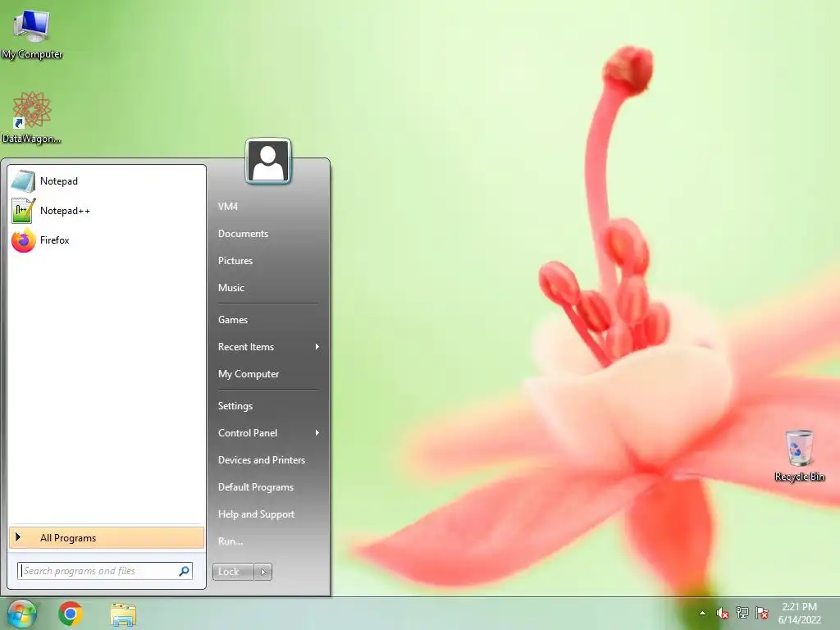The width and height of the screenshot is (840, 630).
Task: Click the taskbar clock and date
Action: (x=799, y=614)
